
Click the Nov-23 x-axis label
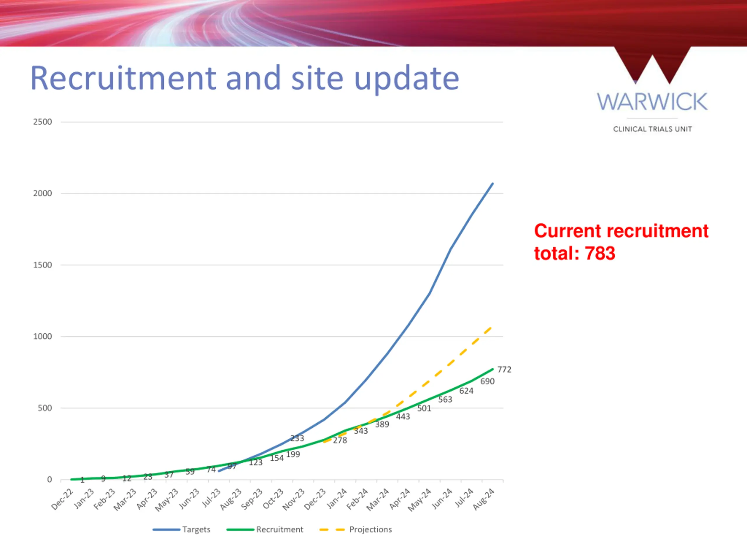coord(294,500)
